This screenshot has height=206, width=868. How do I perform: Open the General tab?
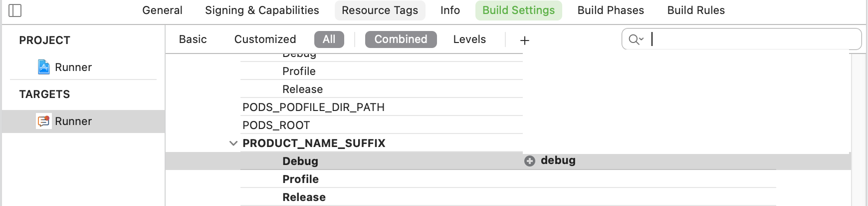[162, 10]
